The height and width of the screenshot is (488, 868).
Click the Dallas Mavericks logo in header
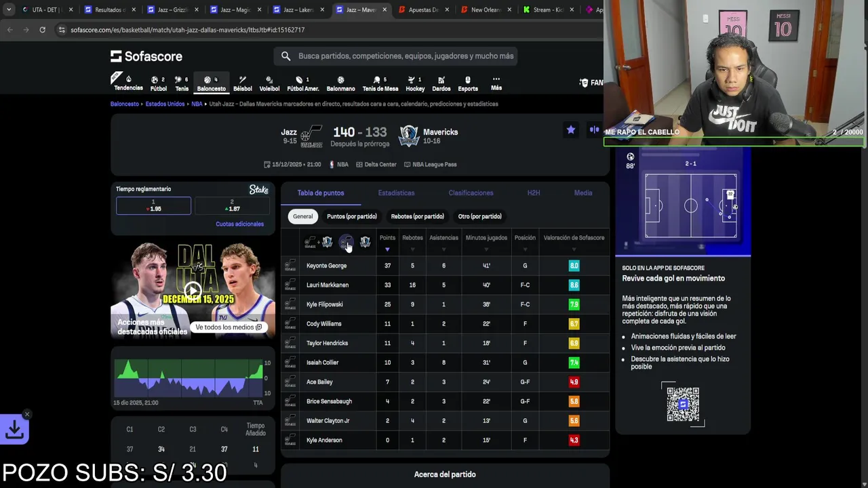(408, 136)
